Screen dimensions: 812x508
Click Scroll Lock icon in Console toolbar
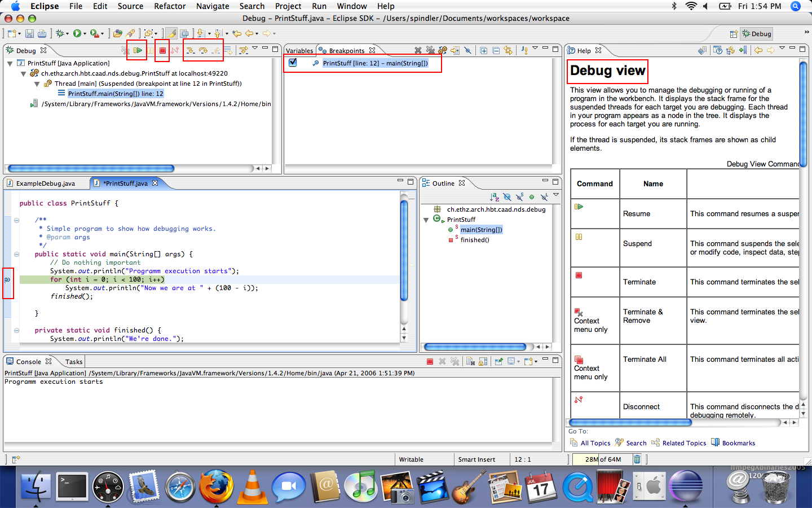tap(484, 362)
